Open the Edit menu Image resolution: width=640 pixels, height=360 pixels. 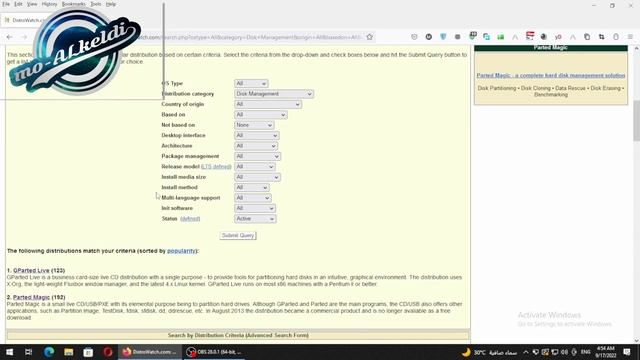point(18,4)
